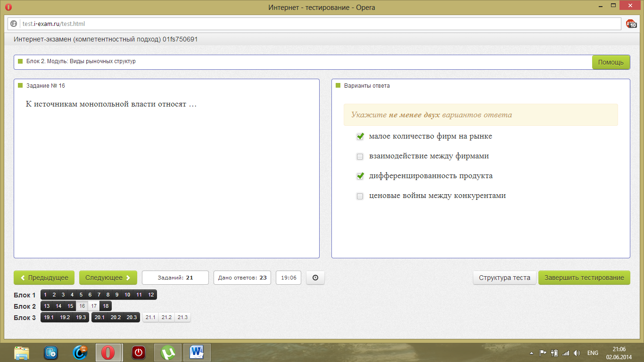Jump to question 19.1 in Блок 3

(49, 317)
